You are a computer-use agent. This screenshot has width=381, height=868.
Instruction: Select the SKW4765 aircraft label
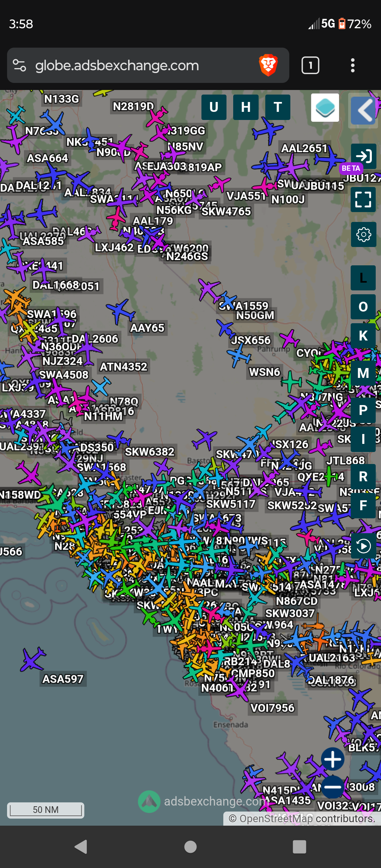(226, 211)
